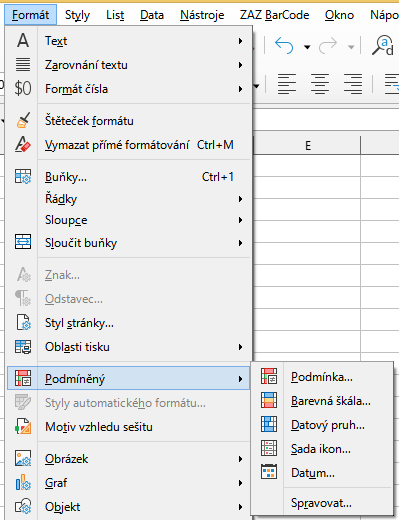
Task: Click the calendar date icon
Action: [x=269, y=472]
